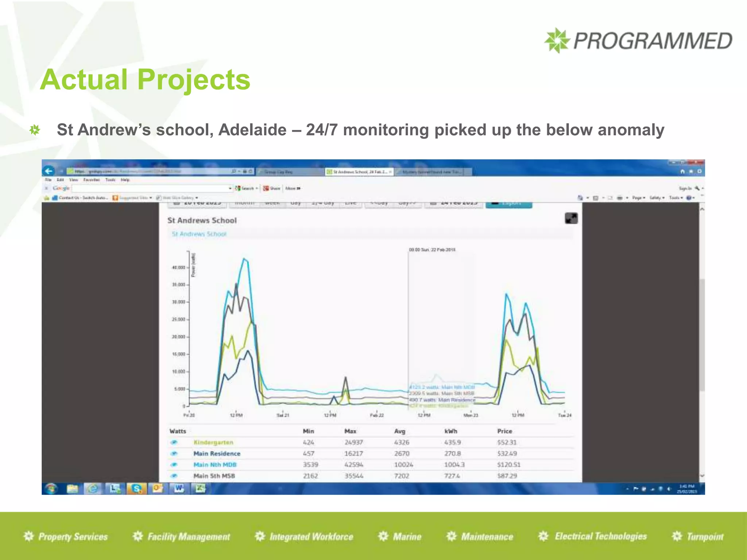Click the scrollbar down arrow
This screenshot has width=747, height=560.
702,476
